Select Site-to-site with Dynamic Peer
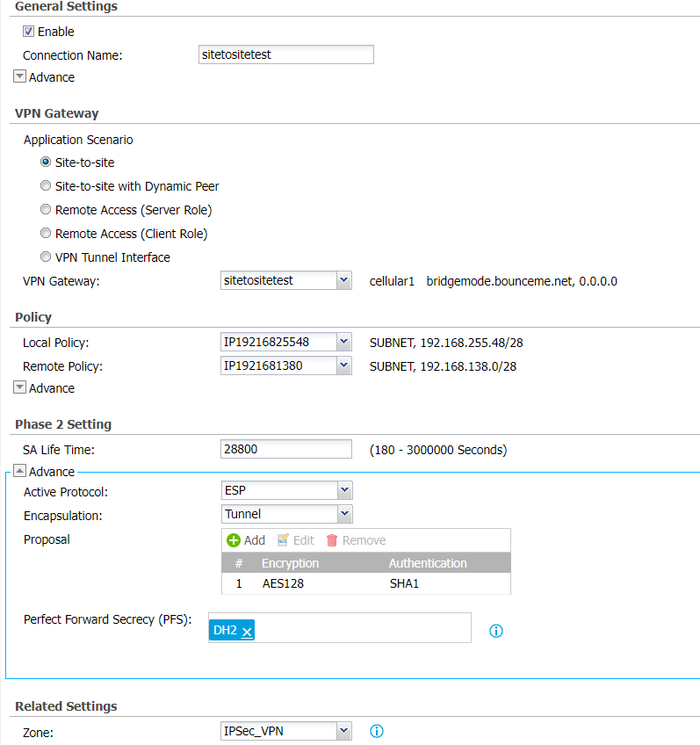 click(46, 186)
